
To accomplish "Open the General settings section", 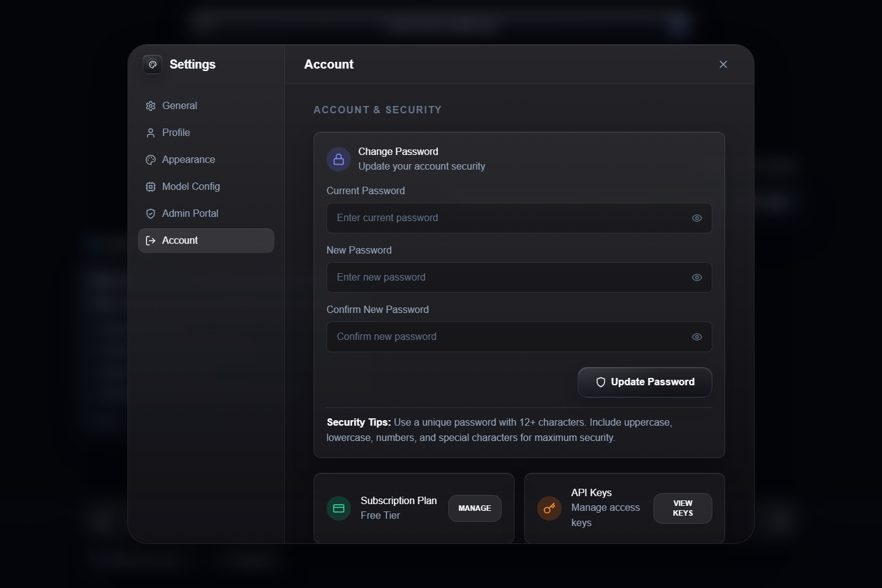I will click(x=206, y=106).
